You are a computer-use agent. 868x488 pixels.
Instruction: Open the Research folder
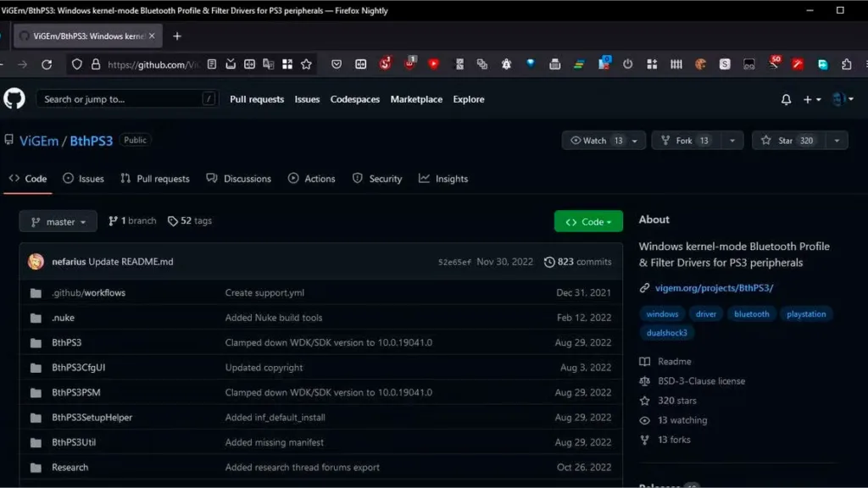(x=70, y=468)
